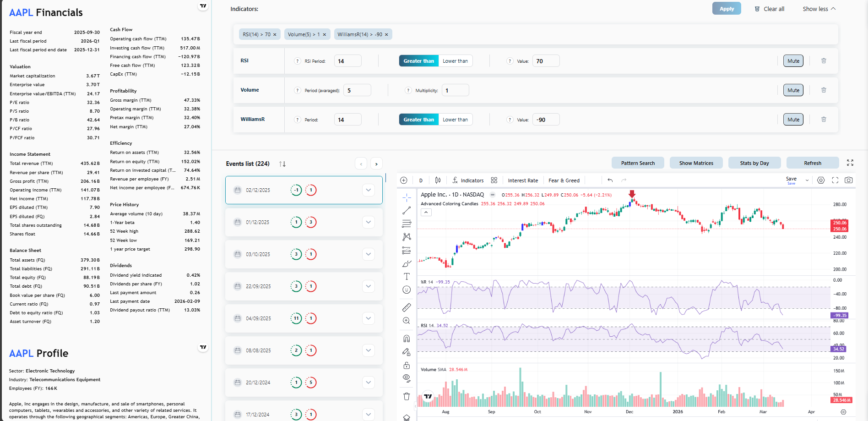Set WilliamsR condition to Lower than
This screenshot has width=868, height=421.
point(455,120)
